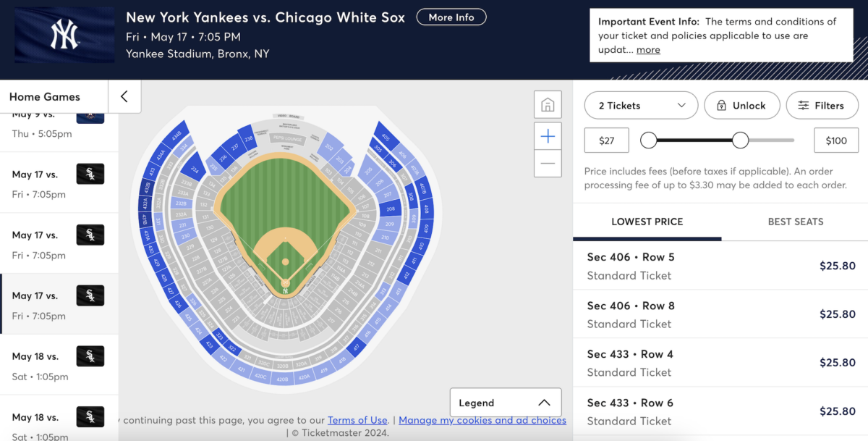Click the Yankees flag logo in the header

click(64, 34)
